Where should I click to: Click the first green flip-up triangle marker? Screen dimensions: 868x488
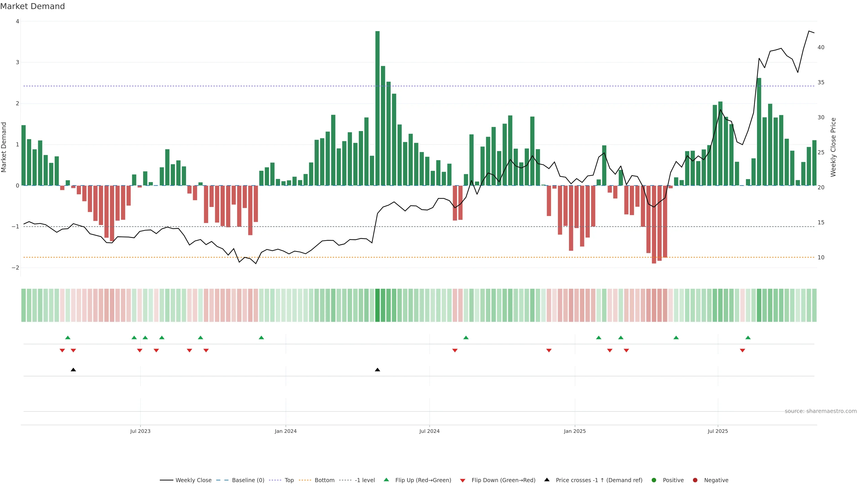coord(68,338)
